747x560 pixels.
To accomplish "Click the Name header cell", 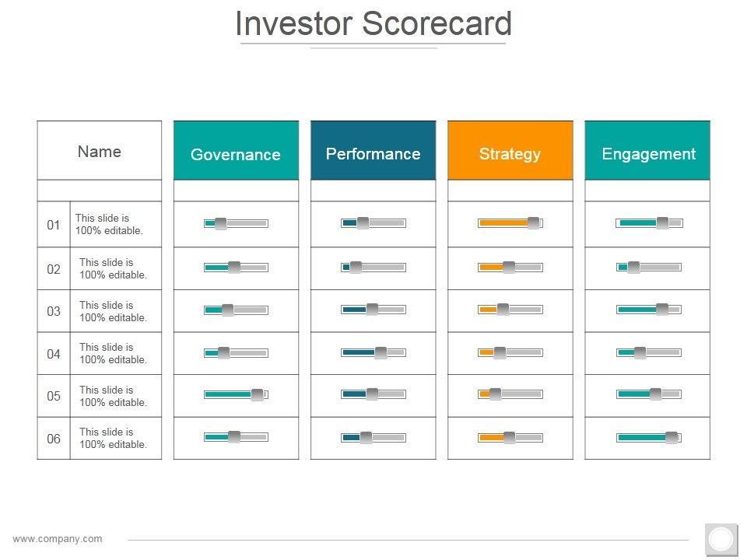I will tap(100, 151).
